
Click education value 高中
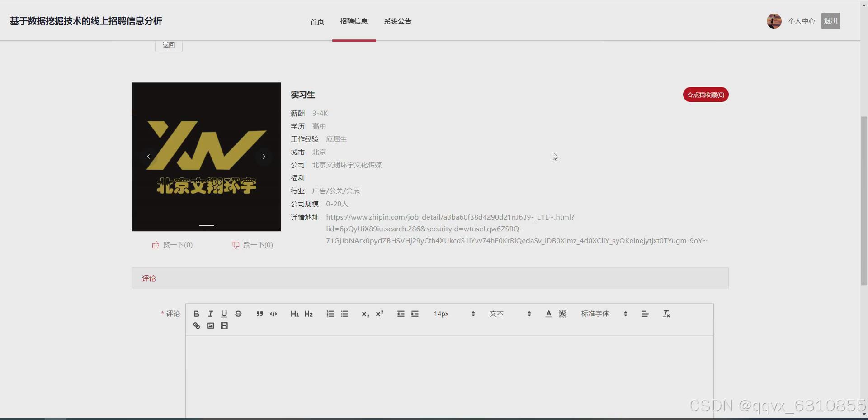tap(319, 126)
